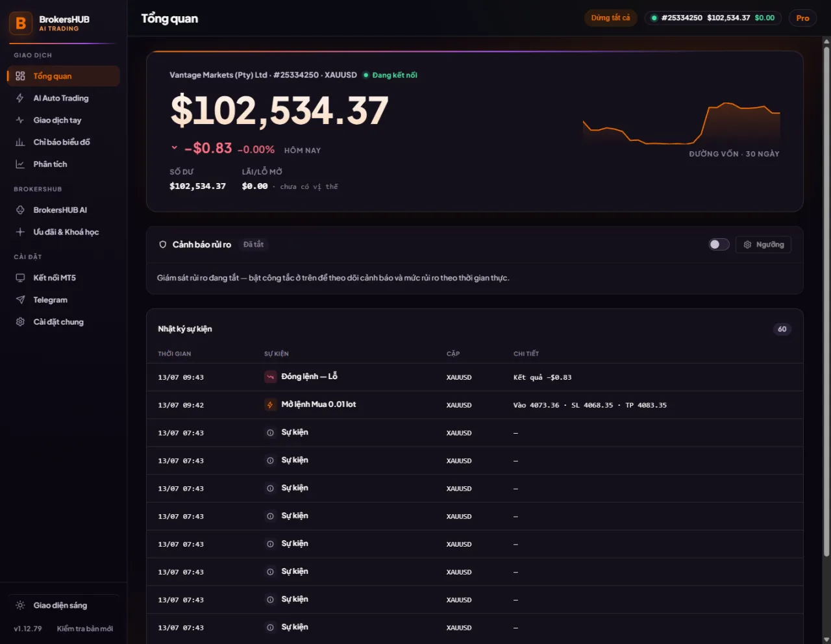Click the shield icon next to Cảnh báo rủi ro
Viewport: 831px width, 644px height.
click(x=163, y=245)
